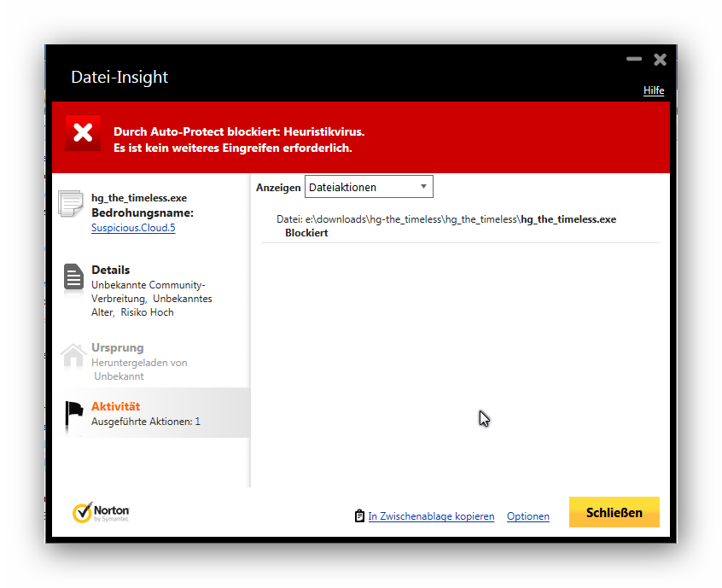The height and width of the screenshot is (588, 722).
Task: Click the hg_the_timeless.exe file name in the sidebar
Action: pyautogui.click(x=139, y=198)
